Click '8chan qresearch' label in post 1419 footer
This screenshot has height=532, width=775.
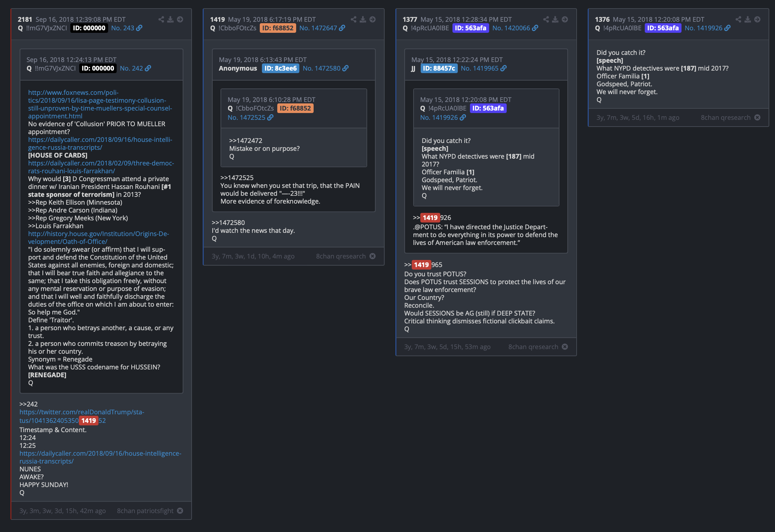[x=341, y=256]
